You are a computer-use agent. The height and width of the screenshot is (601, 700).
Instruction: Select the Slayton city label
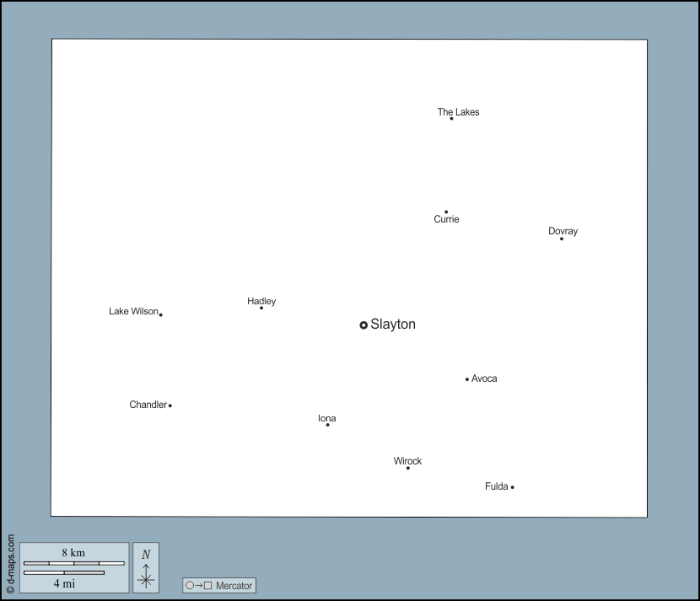[x=393, y=325]
